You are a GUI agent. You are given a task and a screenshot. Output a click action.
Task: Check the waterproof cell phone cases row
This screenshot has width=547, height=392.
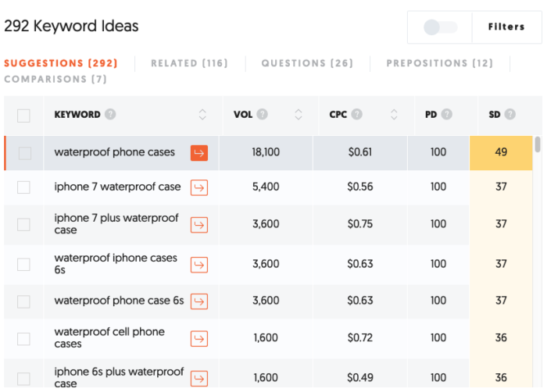[x=23, y=339]
